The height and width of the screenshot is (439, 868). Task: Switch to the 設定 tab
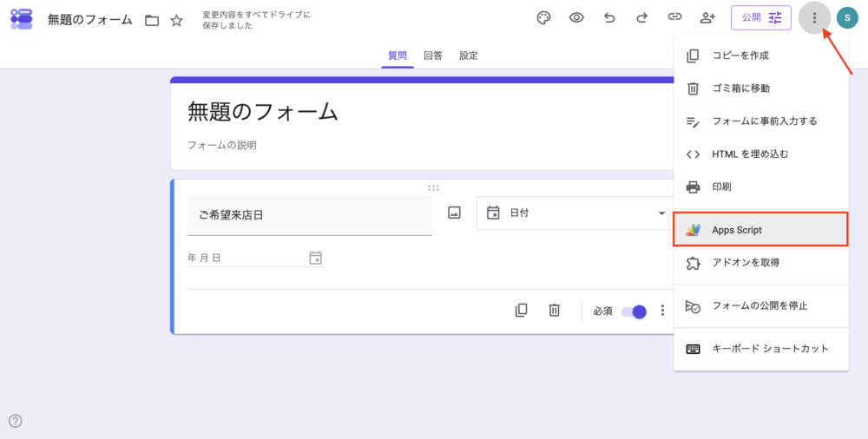pyautogui.click(x=469, y=56)
